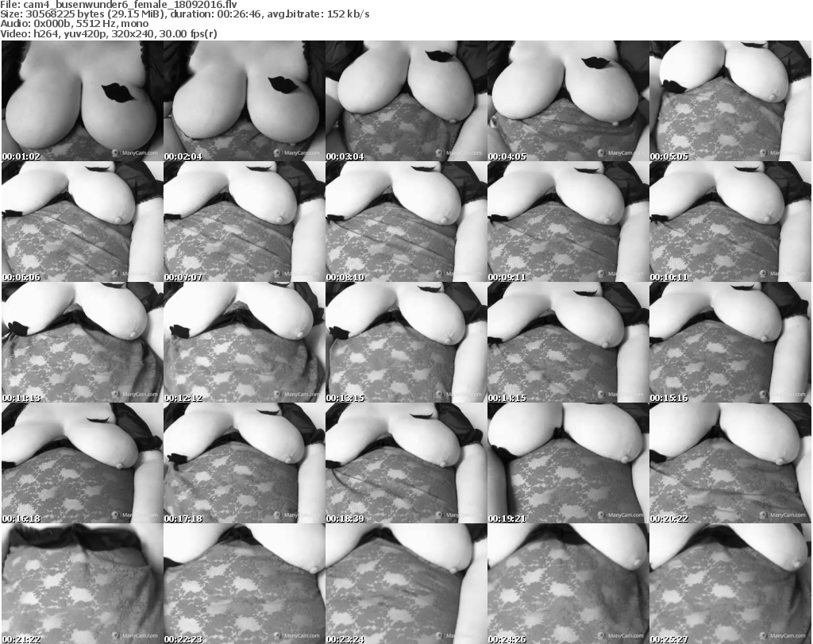Click the "Size: 30568225 bytes" header line
The height and width of the screenshot is (644, 813).
(184, 14)
